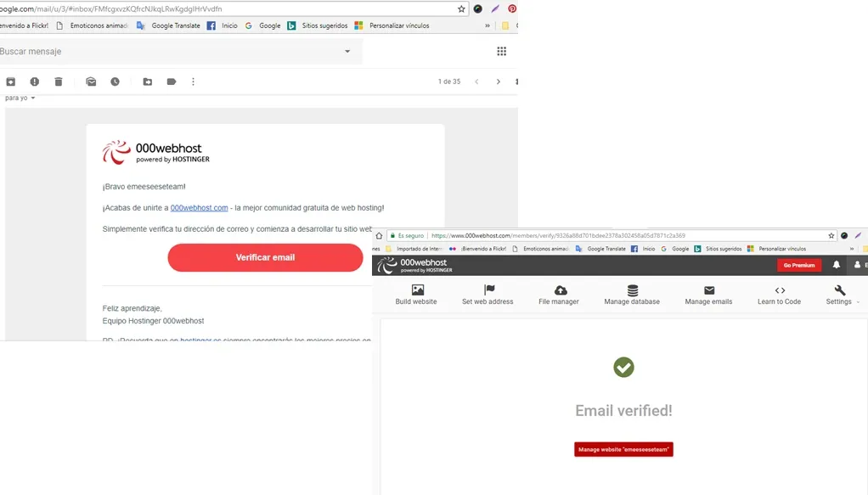Expand search options in Buscar mensaje
Screen dimensions: 868x495
coord(347,51)
